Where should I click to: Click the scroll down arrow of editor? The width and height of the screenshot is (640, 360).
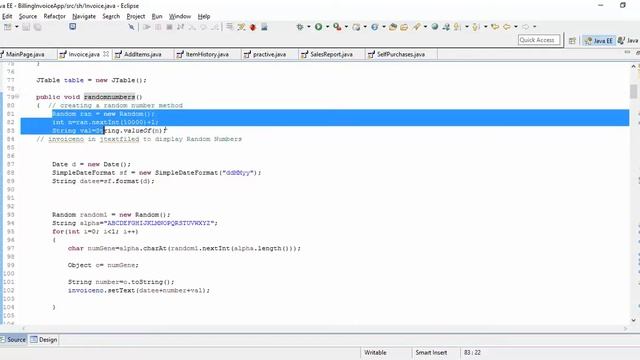(633, 320)
